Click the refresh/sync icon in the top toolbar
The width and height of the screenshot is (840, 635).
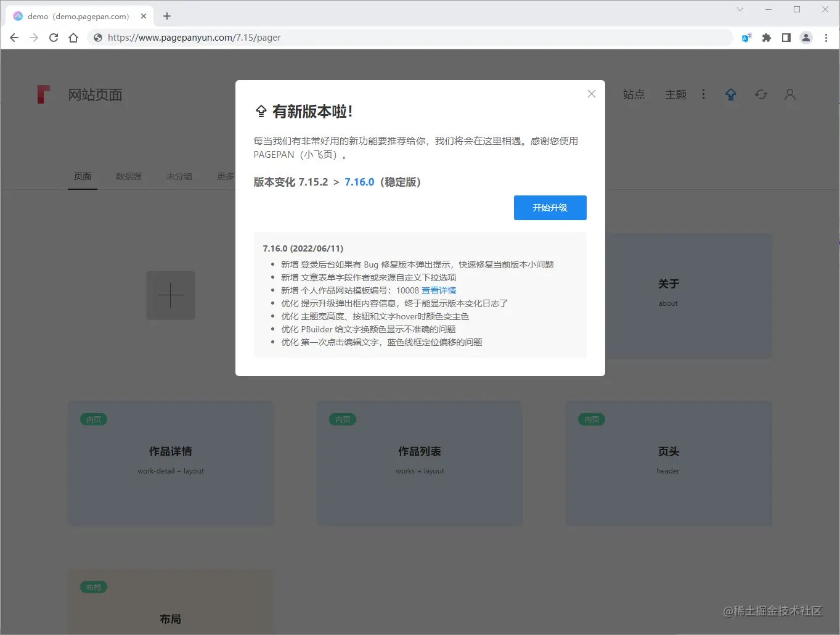pyautogui.click(x=760, y=94)
